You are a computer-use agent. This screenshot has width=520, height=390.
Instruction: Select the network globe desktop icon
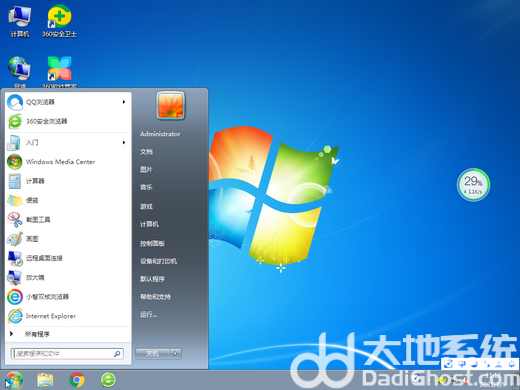tap(20, 71)
